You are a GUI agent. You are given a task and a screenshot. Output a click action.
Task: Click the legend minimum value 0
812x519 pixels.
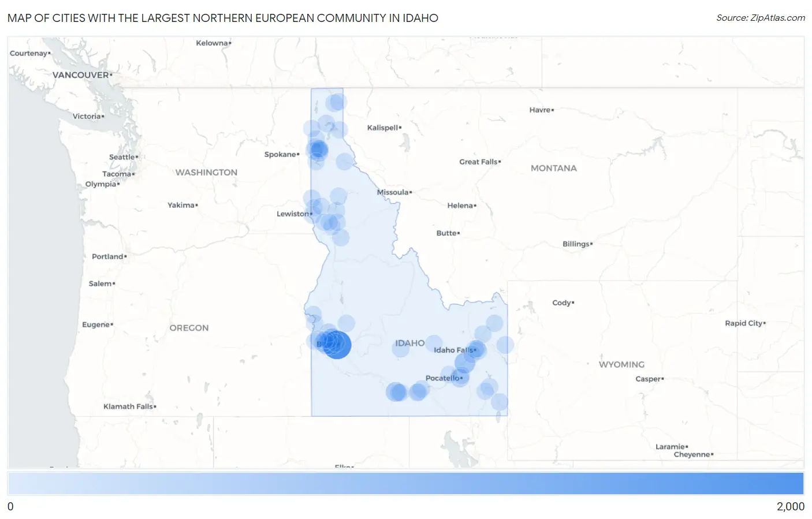[x=10, y=506]
